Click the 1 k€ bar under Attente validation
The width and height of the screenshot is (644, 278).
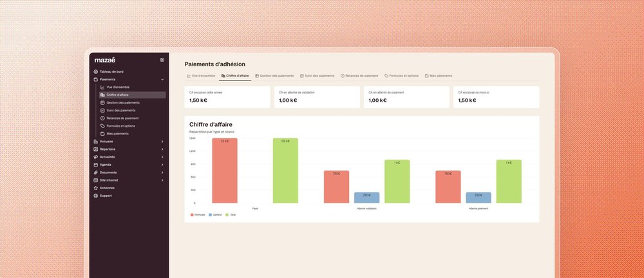[x=397, y=181]
